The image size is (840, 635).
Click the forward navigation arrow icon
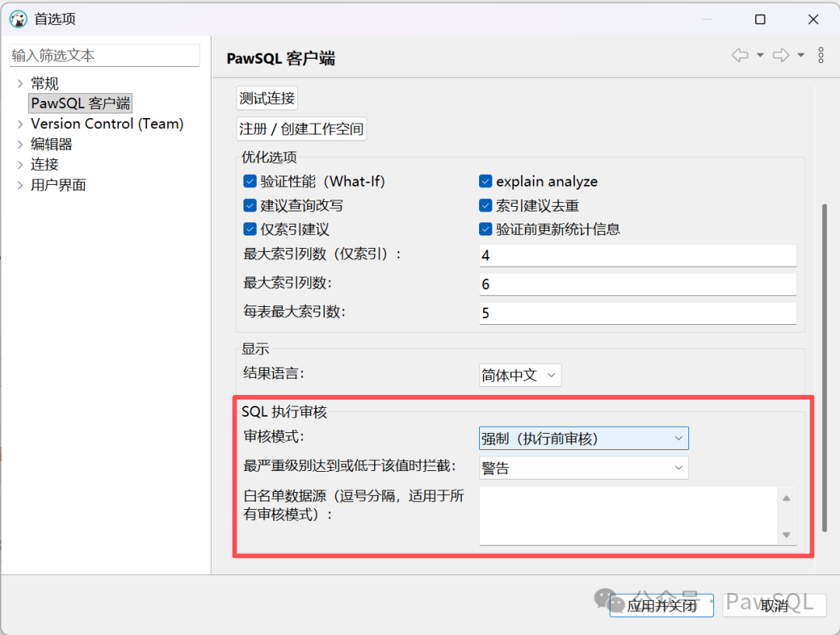tap(781, 55)
